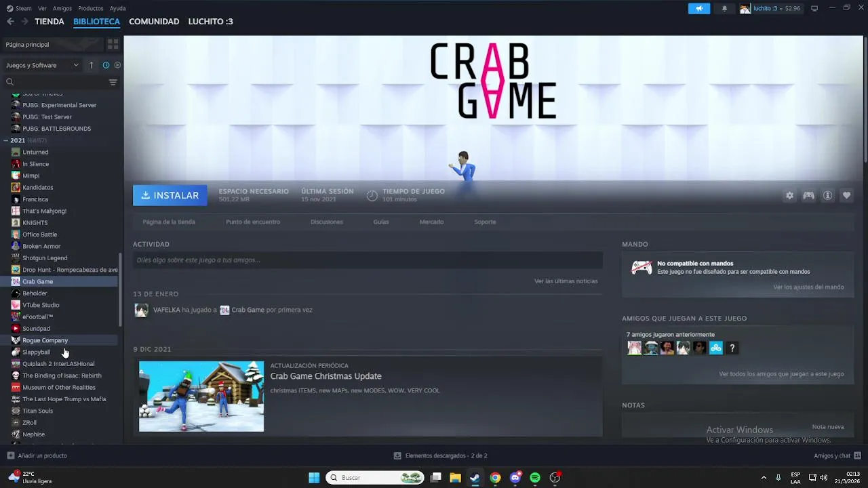
Task: Open the downloads icon in bottom bar
Action: [x=397, y=455]
